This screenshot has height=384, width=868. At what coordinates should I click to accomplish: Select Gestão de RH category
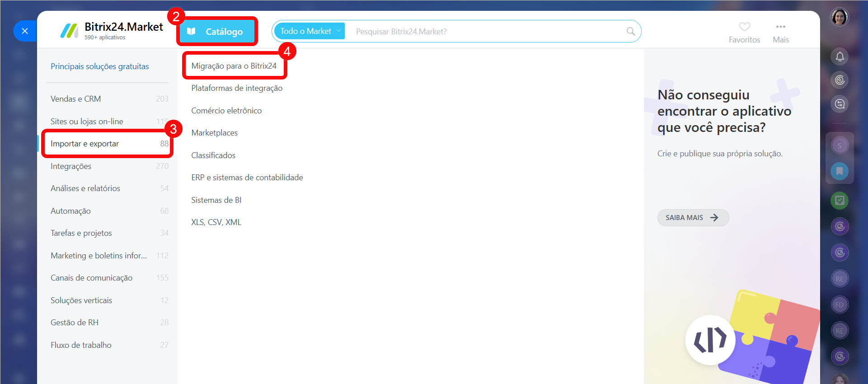coord(109,323)
